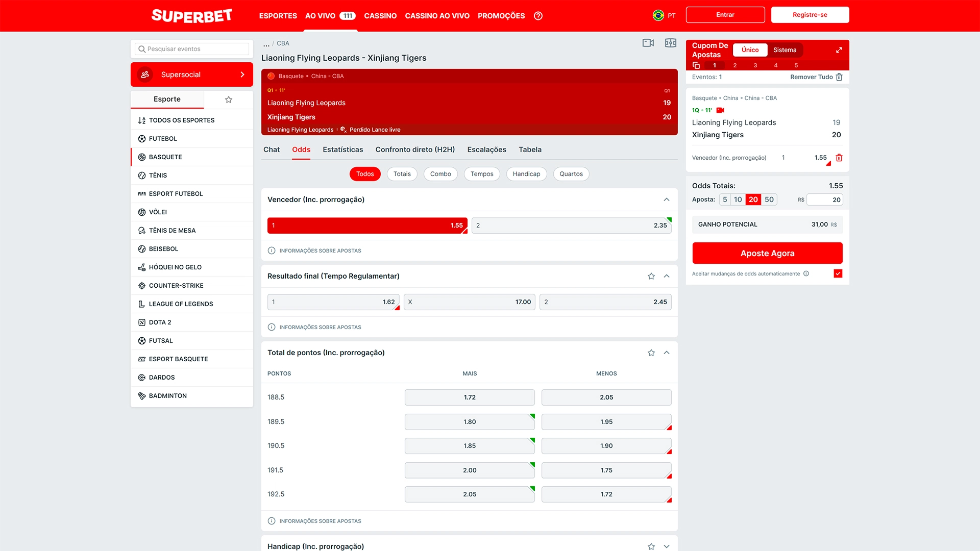The height and width of the screenshot is (551, 980).
Task: Pick Mais 188.5 points at 1.72
Action: 470,397
